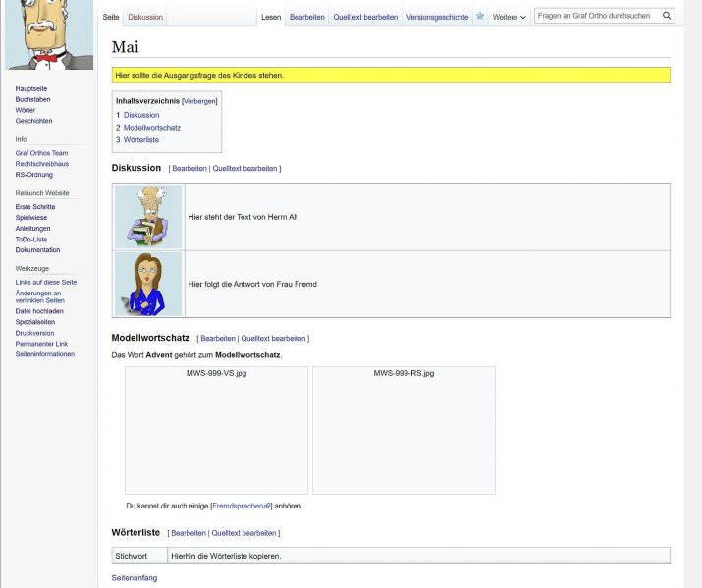Collapse table of contents via Verbergen
The height and width of the screenshot is (588, 702).
[199, 101]
